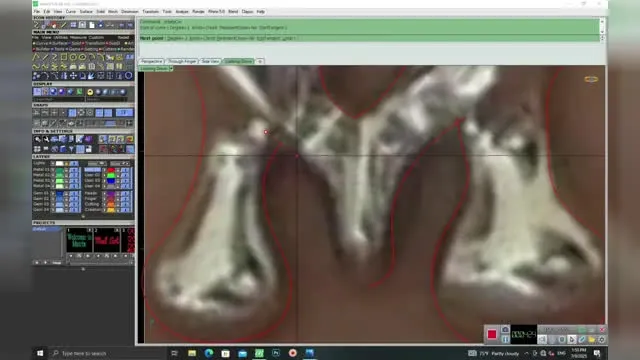Take a snapshot with recorder camera icon
640x360 pixels.
click(x=505, y=330)
